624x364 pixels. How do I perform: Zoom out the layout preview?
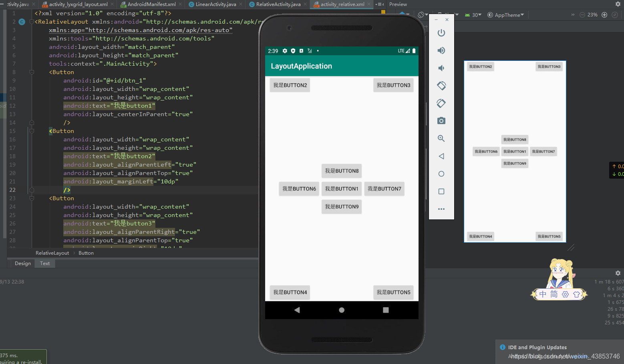click(x=582, y=15)
